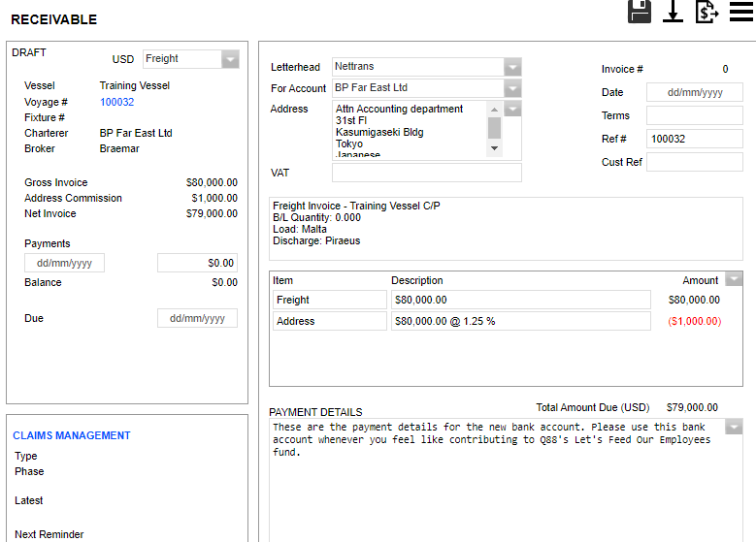Expand the Freight invoice type dropdown
This screenshot has width=756, height=542.
tap(230, 59)
